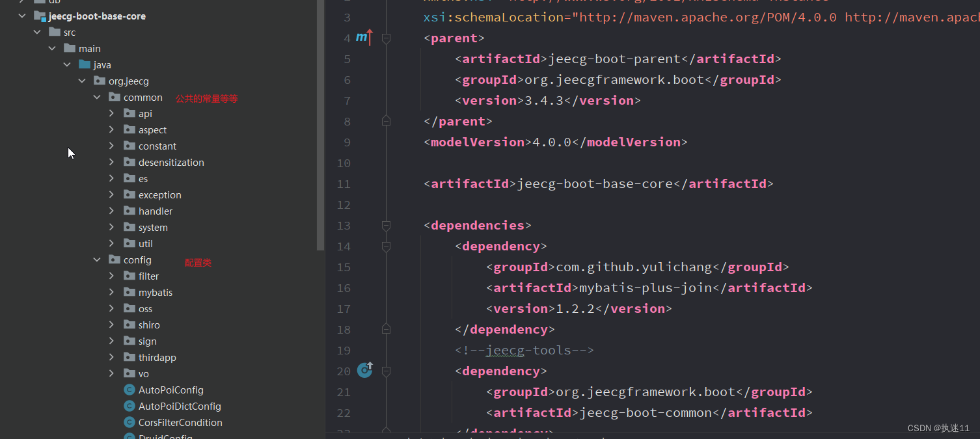980x439 pixels.
Task: Fold the dependency block at line 20
Action: [386, 371]
